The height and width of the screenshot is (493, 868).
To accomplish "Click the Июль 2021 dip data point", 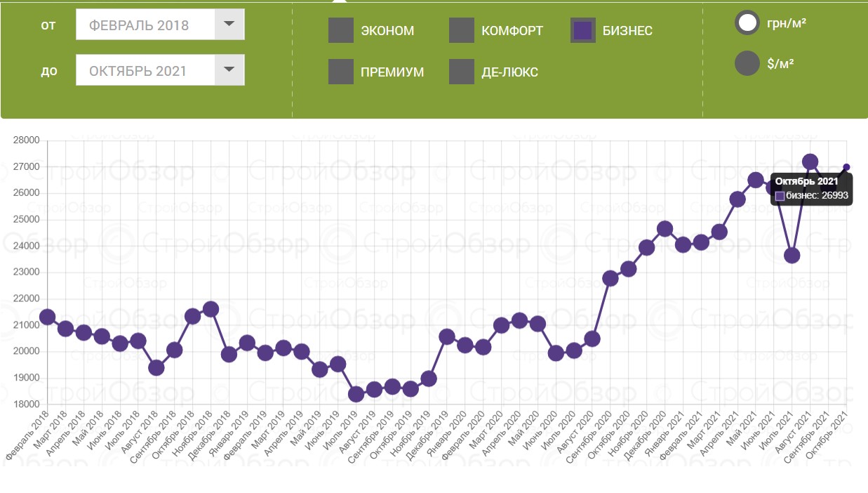I will (792, 256).
